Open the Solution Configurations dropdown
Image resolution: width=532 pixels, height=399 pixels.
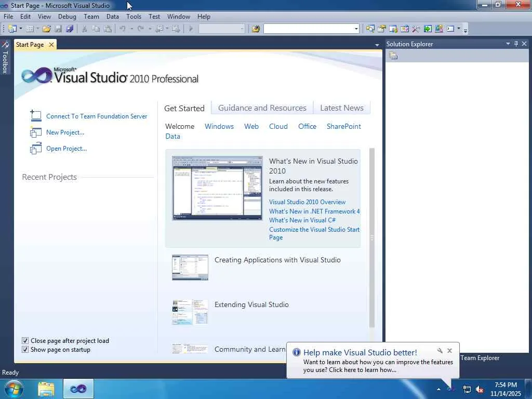tap(242, 29)
